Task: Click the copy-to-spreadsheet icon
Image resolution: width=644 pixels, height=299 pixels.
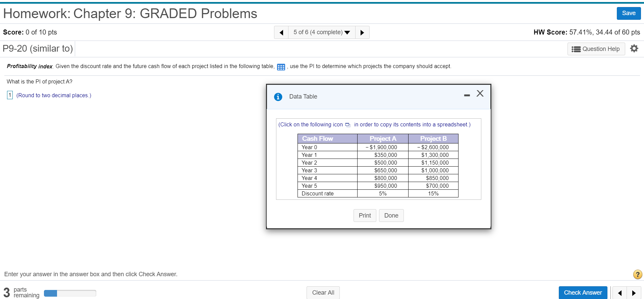Action: (x=348, y=125)
